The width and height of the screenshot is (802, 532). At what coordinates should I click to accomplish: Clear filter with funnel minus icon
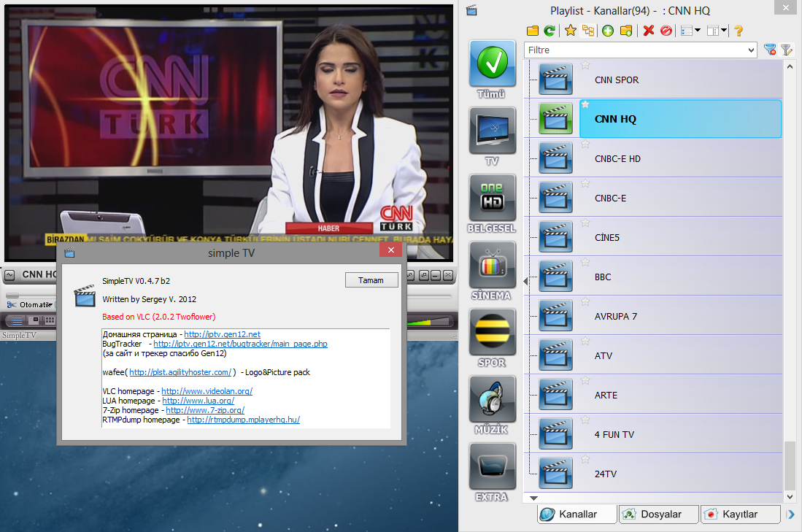point(770,50)
